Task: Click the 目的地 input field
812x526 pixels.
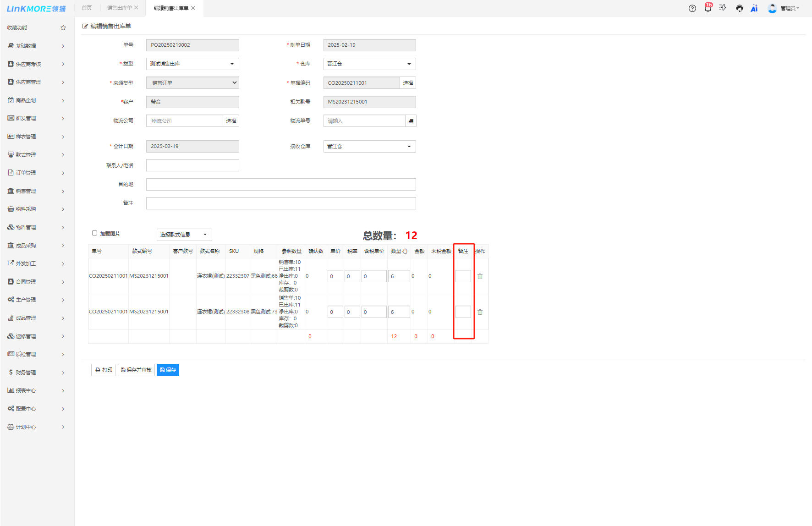Action: (x=280, y=184)
